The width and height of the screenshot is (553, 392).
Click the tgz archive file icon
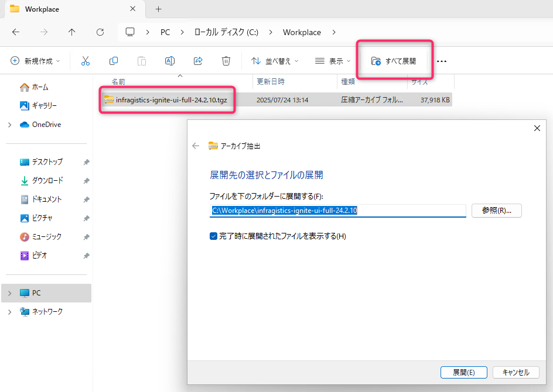click(x=109, y=100)
